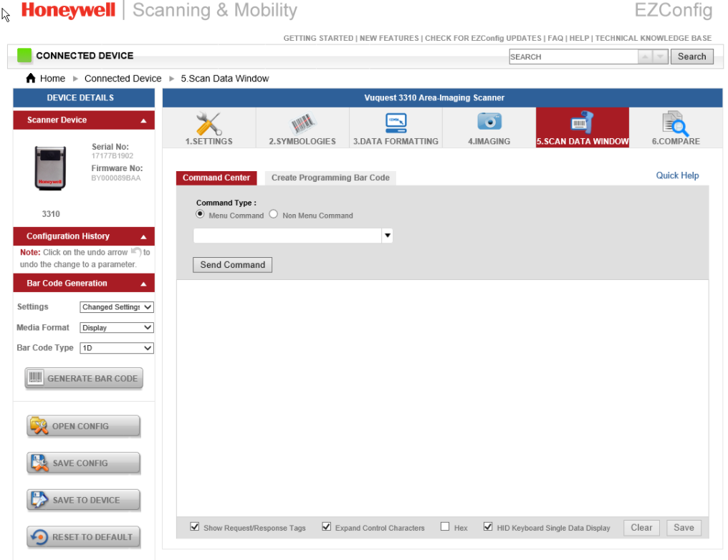Click the 5.Scan Data Window breadcrumb
This screenshot has height=560, width=728.
click(225, 78)
